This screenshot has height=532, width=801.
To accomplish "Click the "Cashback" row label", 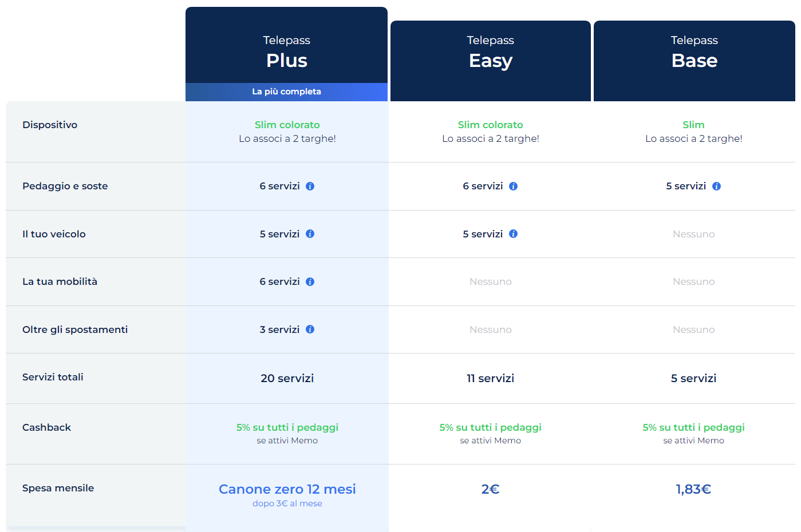I will [46, 427].
